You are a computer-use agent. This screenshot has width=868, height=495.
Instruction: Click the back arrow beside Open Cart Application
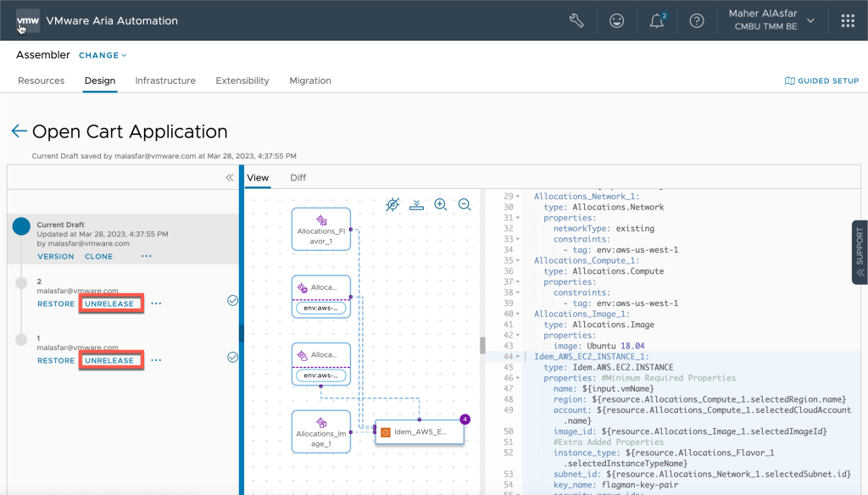[19, 131]
